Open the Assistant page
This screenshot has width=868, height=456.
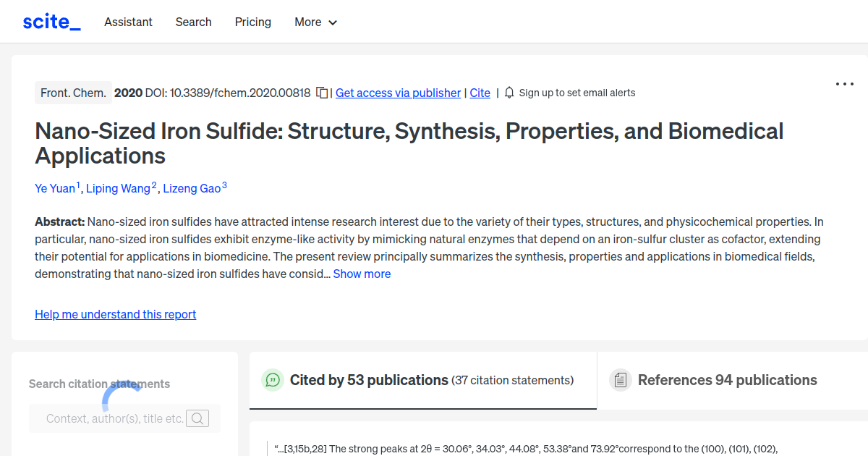(128, 22)
